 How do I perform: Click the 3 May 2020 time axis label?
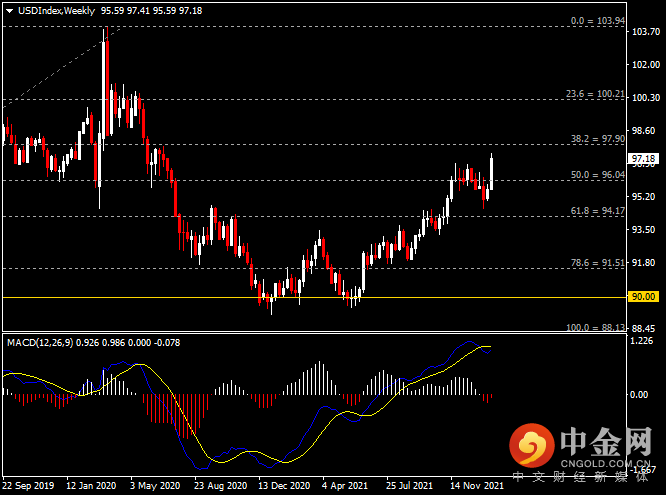(155, 486)
